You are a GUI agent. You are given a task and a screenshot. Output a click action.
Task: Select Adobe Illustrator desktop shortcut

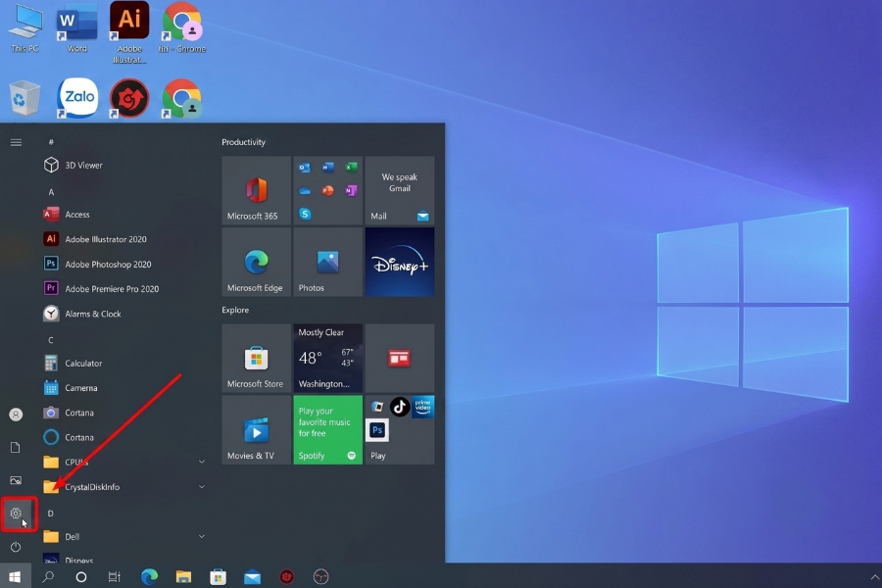point(129,32)
